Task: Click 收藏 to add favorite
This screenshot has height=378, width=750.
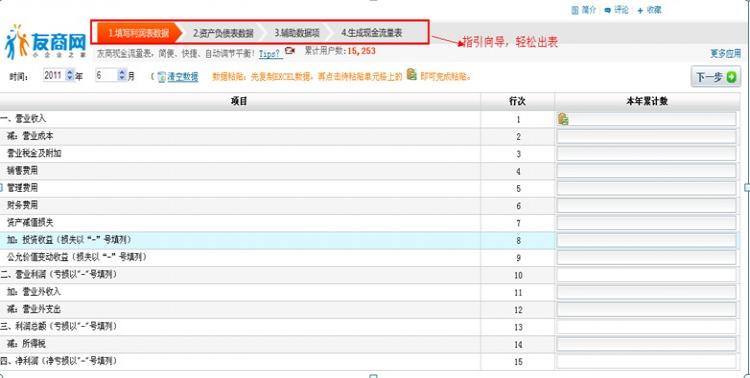Action: tap(649, 10)
